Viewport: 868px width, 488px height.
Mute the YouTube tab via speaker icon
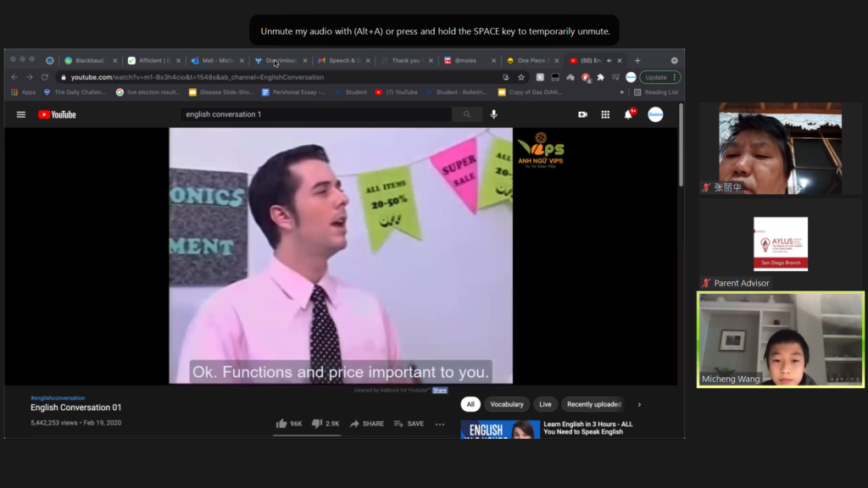[x=609, y=60]
